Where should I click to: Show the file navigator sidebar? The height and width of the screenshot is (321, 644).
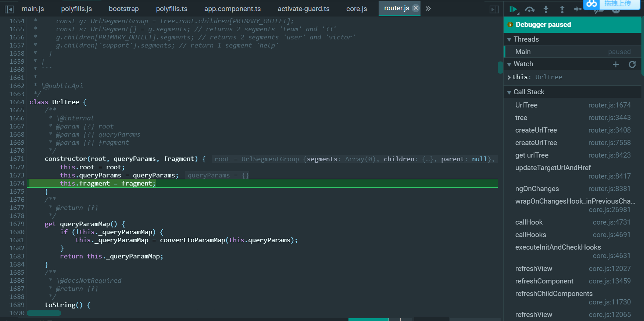(x=9, y=9)
